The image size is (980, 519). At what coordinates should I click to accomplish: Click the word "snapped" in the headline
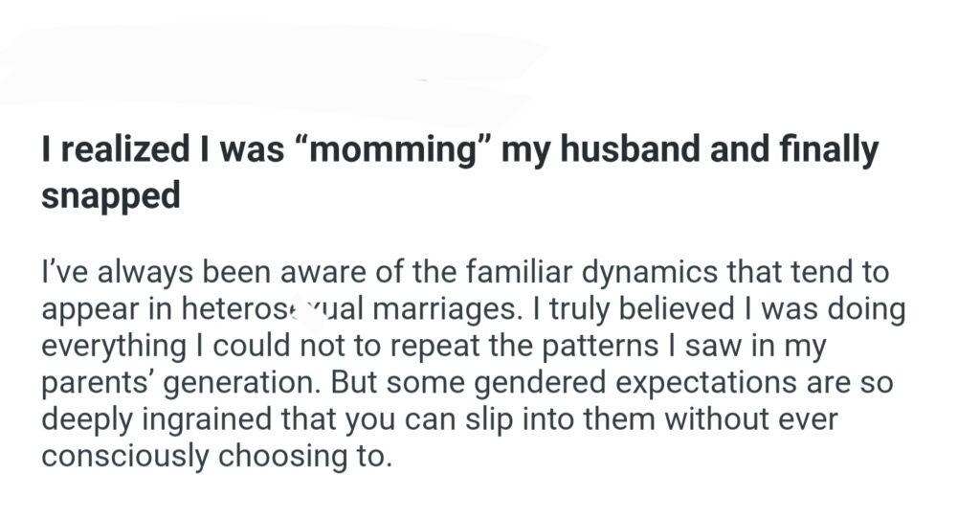(110, 196)
